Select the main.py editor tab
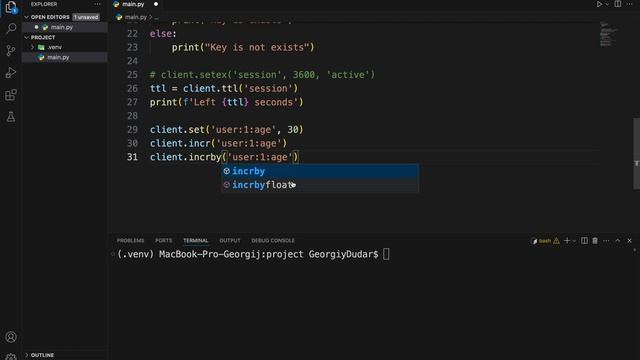 [133, 4]
